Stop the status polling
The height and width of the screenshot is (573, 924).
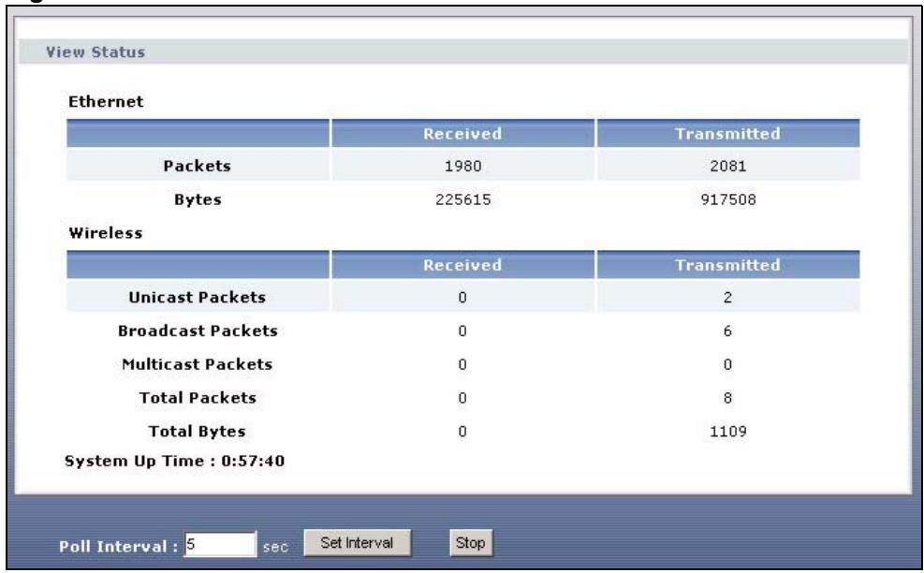tap(470, 542)
